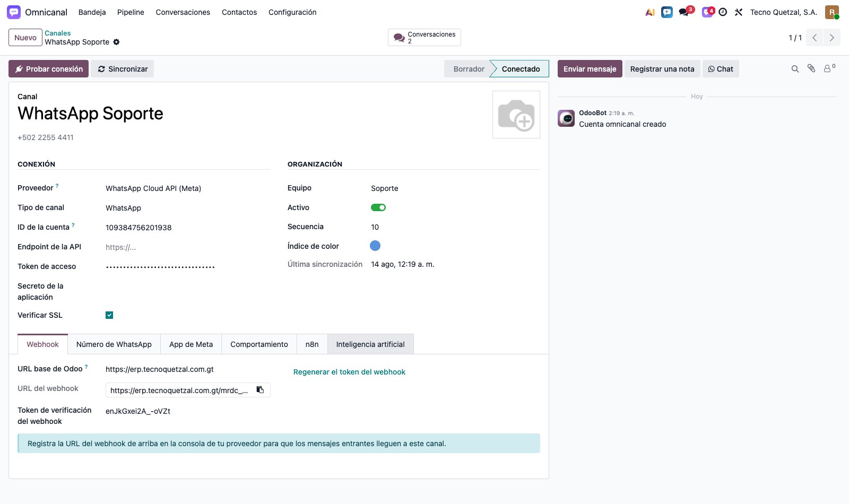Open the developer tools wrench icon
Viewport: 849px width, 504px height.
point(739,12)
